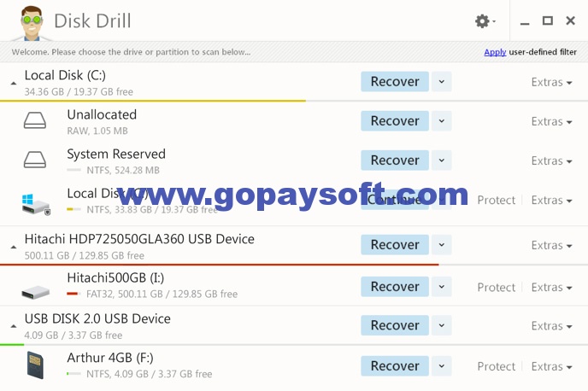Open recovery options dropdown for top Local Disk (C:)
This screenshot has height=391, width=588.
click(442, 82)
